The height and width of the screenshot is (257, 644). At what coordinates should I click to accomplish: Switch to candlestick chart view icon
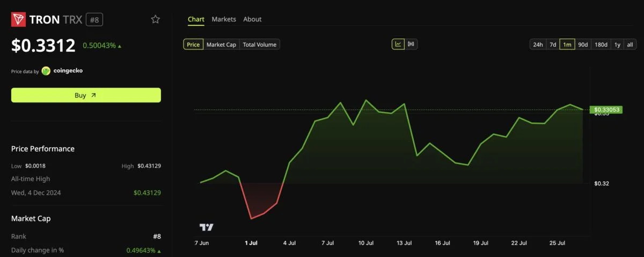click(x=411, y=44)
